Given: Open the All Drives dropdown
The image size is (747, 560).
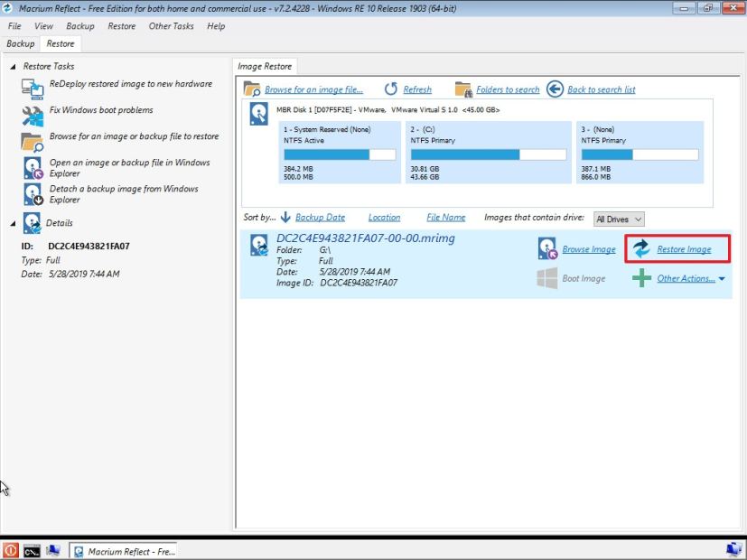Looking at the screenshot, I should [x=619, y=219].
